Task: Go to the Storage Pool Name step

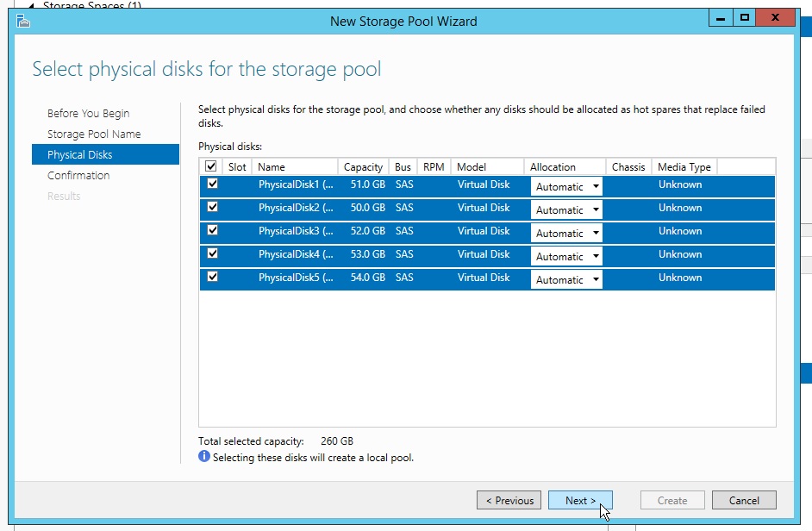Action: click(x=94, y=134)
